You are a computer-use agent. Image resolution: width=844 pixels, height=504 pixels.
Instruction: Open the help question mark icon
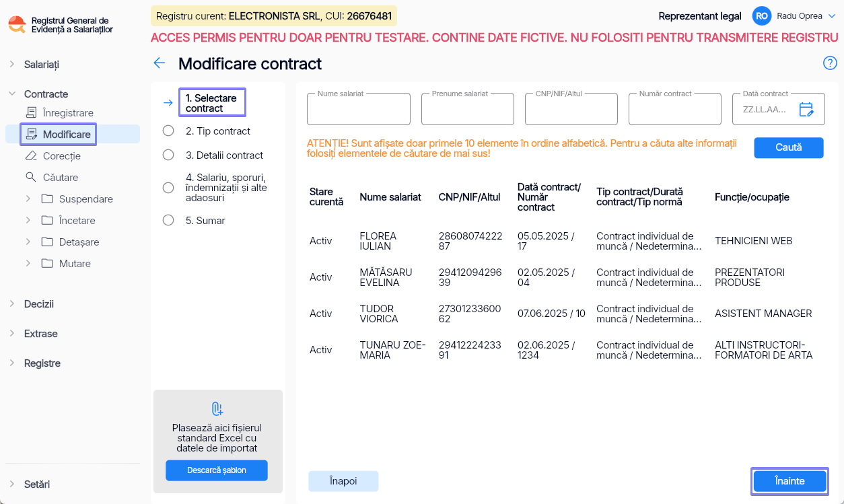click(830, 63)
